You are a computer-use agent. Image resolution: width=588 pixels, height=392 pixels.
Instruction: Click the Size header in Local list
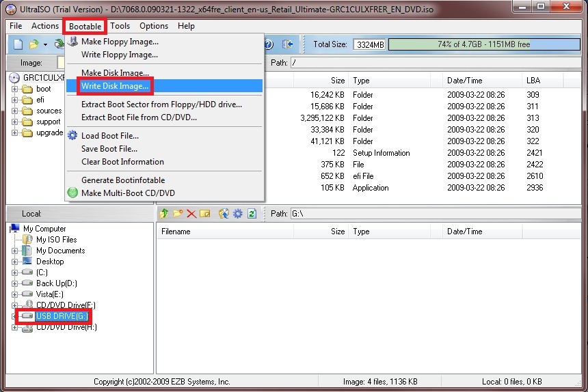tap(321, 232)
